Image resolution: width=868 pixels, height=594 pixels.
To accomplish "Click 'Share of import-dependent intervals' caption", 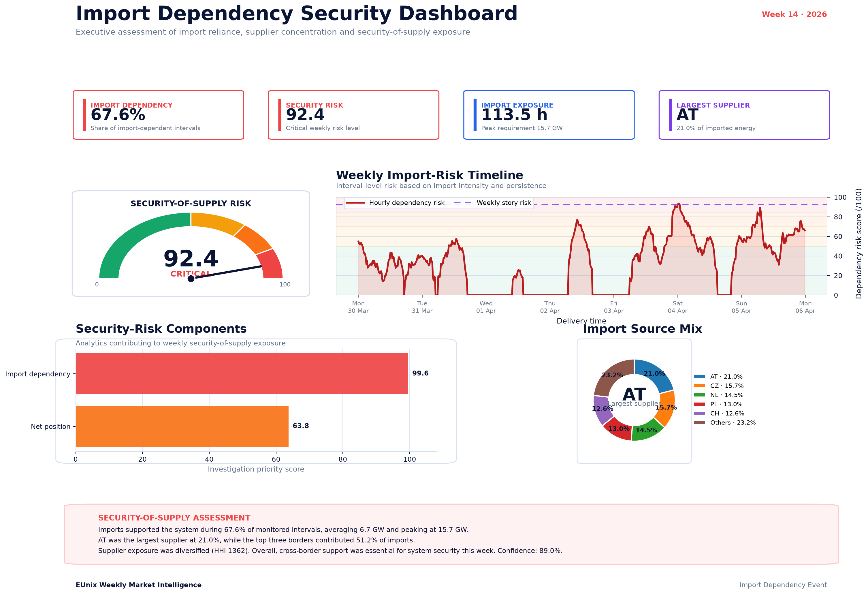I will (x=145, y=128).
